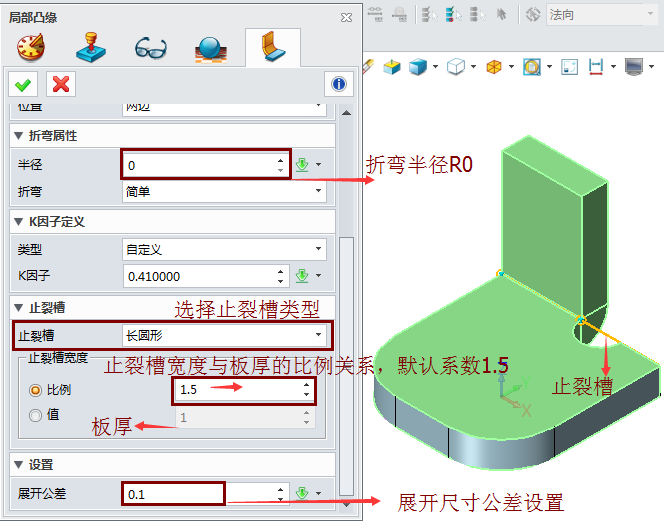
Task: Open the 法向 direction dropdown
Action: [x=602, y=15]
